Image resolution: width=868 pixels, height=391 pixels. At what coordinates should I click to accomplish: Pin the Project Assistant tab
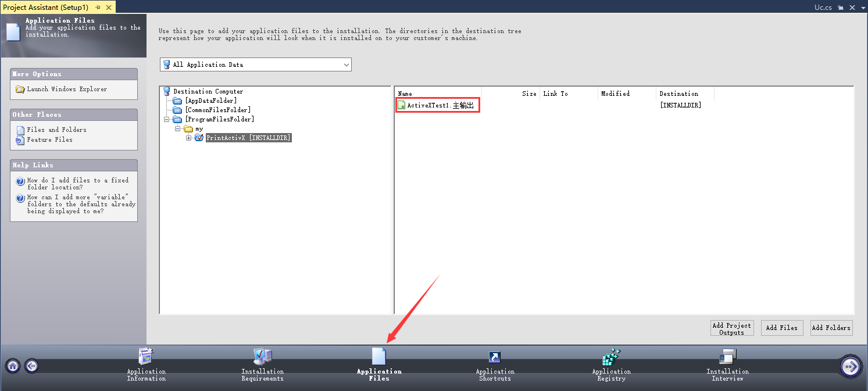click(x=98, y=7)
